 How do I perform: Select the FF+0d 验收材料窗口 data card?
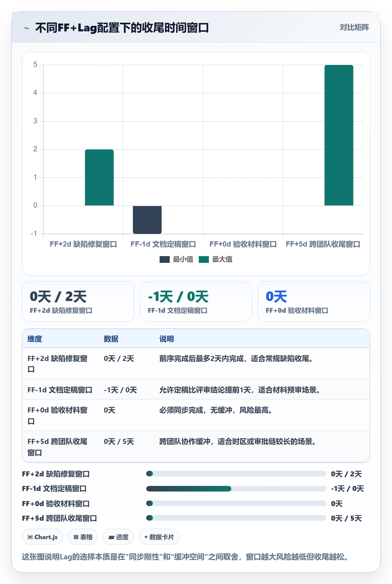click(x=314, y=302)
